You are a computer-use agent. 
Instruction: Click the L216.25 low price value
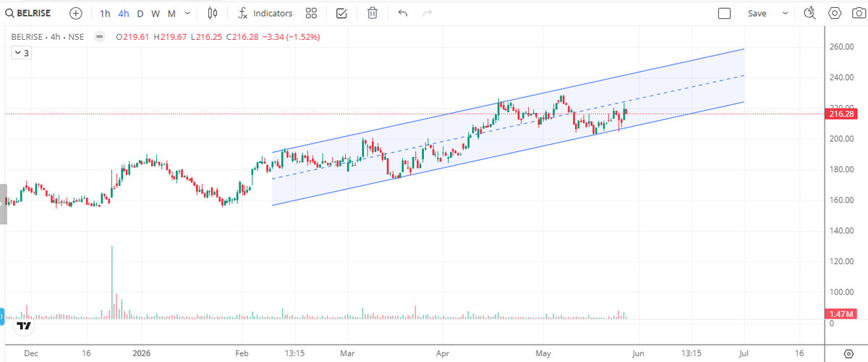coord(206,37)
